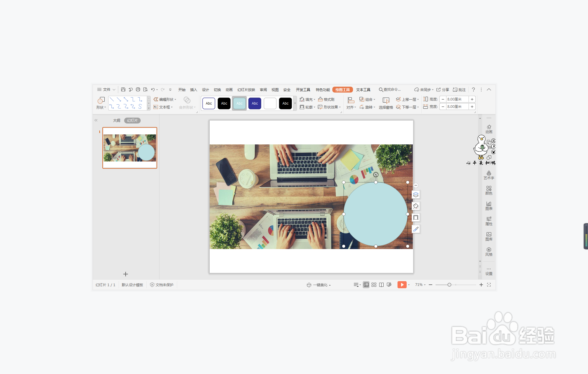The image size is (588, 374).
Task: Switch to slide sorter view
Action: click(374, 285)
